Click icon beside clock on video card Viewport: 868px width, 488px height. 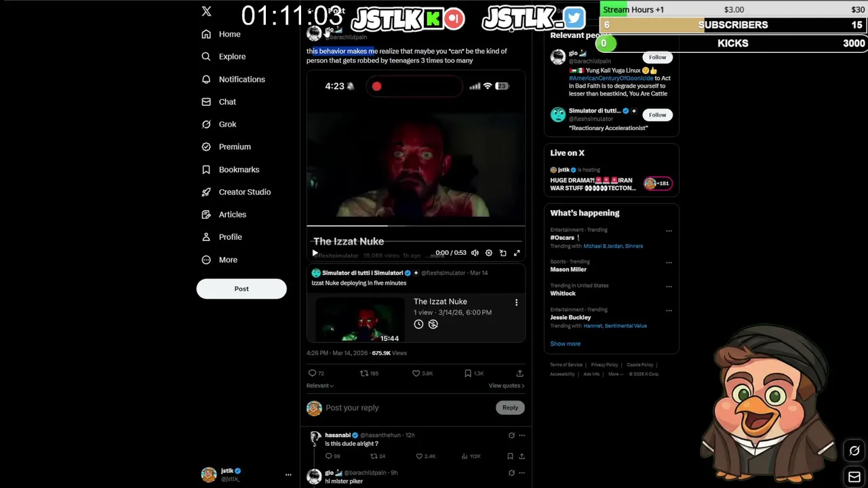tap(433, 324)
